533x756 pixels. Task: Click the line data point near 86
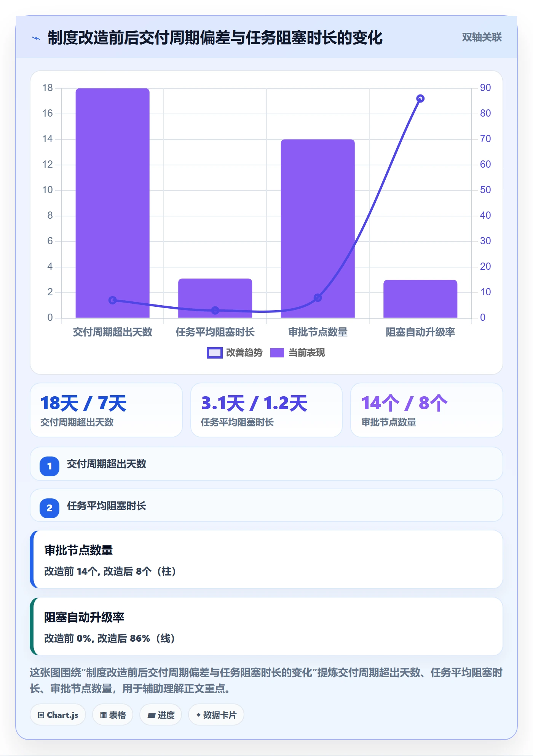[420, 99]
